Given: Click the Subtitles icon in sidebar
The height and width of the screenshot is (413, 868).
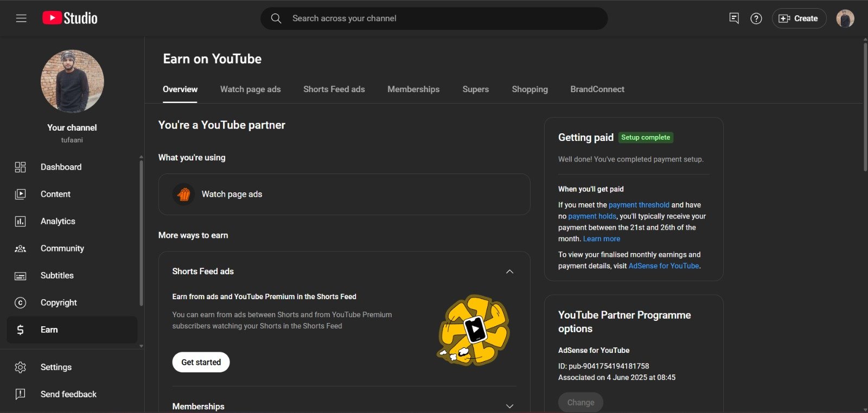Looking at the screenshot, I should (x=20, y=276).
